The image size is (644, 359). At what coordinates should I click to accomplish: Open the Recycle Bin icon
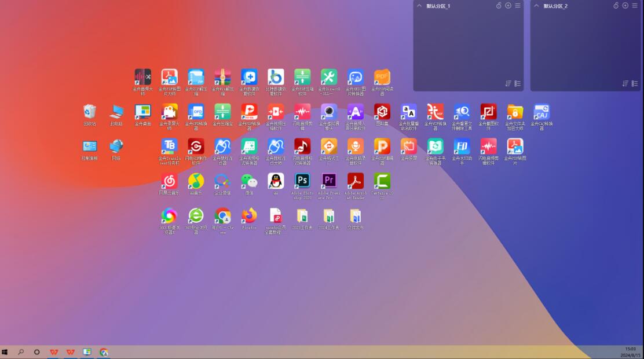click(x=90, y=111)
